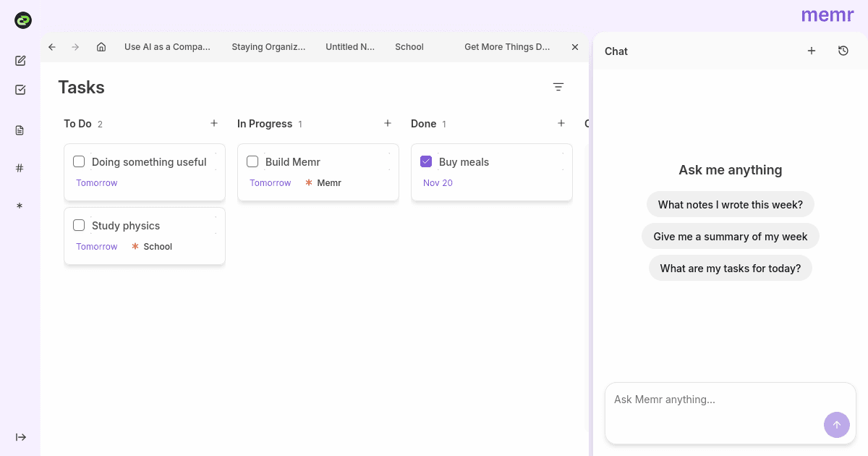Open the task filter options
This screenshot has width=868, height=456.
[x=558, y=87]
